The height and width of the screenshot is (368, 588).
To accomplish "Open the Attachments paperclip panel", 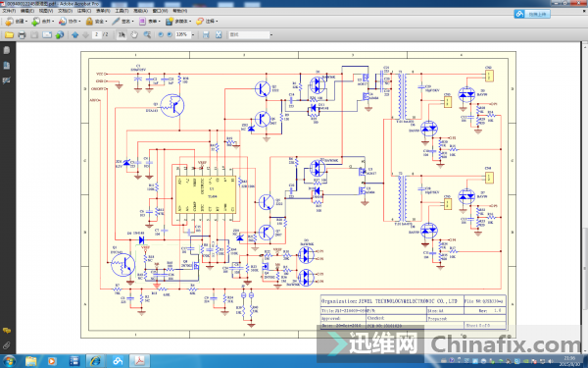I will (7, 345).
